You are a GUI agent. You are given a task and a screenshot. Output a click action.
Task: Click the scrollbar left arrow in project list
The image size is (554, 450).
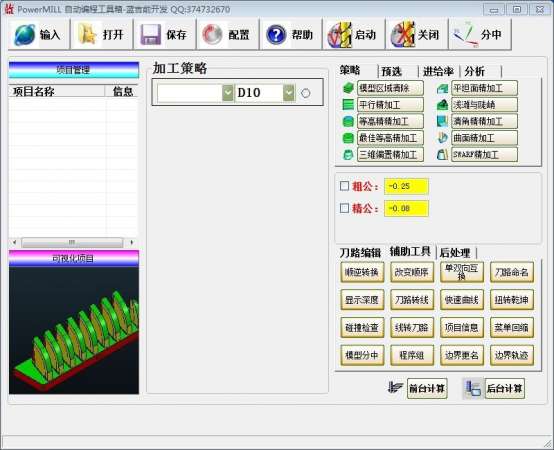point(14,242)
